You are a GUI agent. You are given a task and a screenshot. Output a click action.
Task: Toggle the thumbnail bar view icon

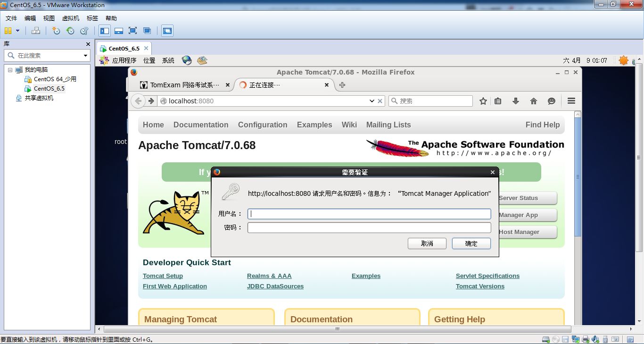[x=119, y=31]
